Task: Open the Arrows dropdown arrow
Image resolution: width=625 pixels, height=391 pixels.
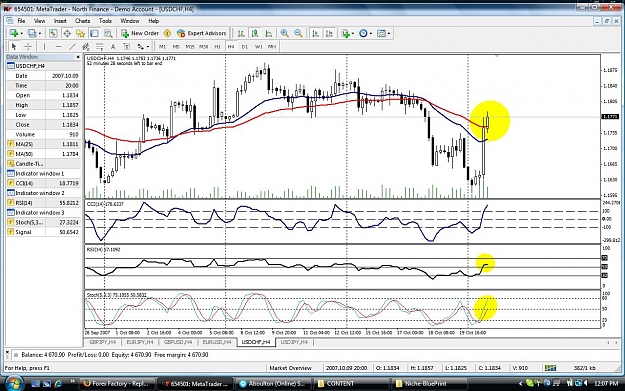Action: click(x=148, y=47)
